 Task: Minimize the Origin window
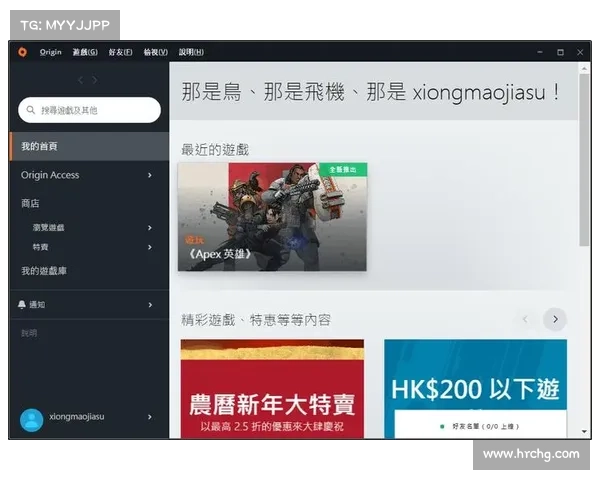[540, 52]
